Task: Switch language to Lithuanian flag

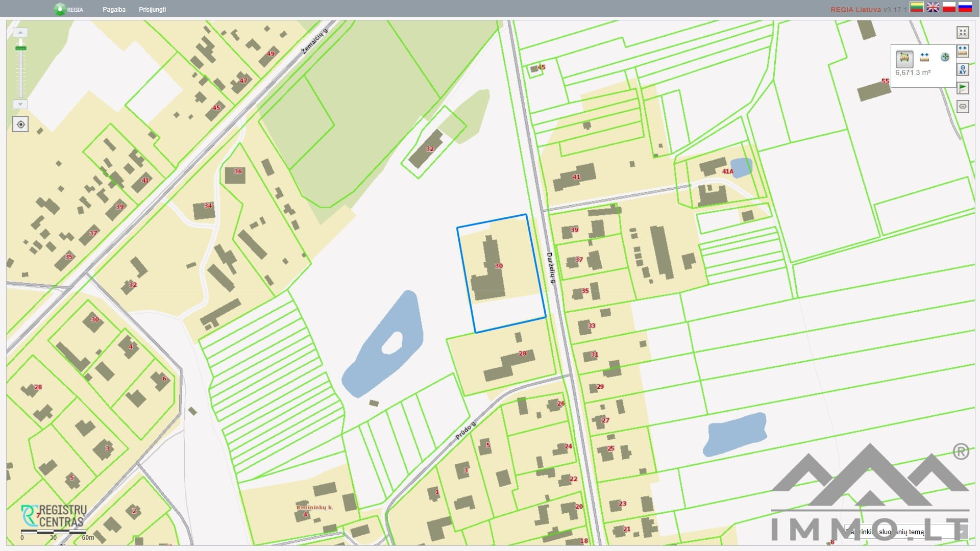Action: click(917, 7)
